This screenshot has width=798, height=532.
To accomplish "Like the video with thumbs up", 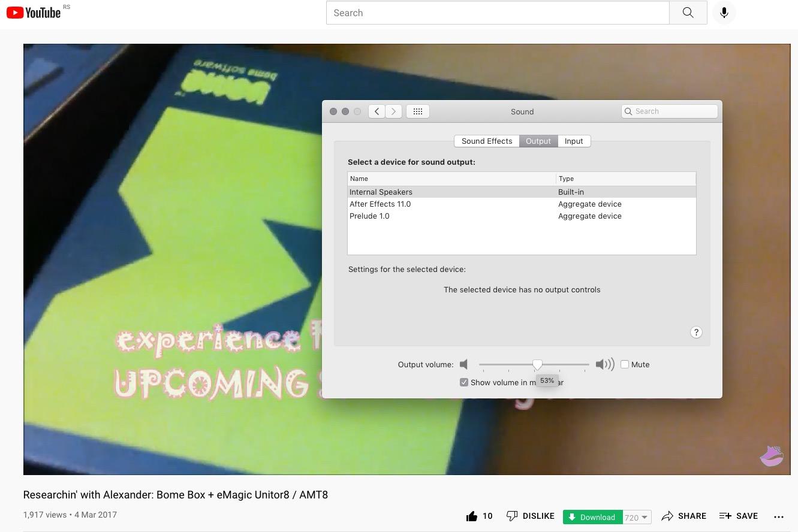I will point(472,516).
